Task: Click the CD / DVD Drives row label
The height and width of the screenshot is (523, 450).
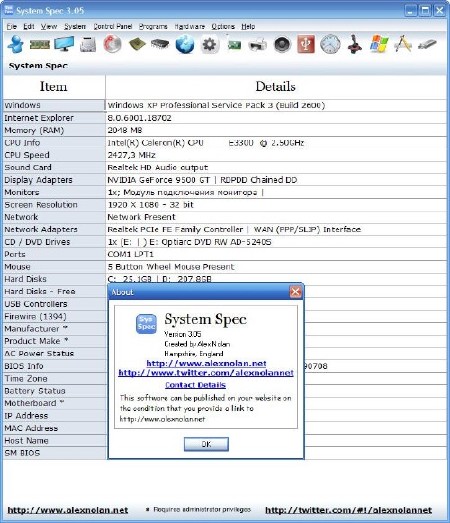Action: click(37, 242)
